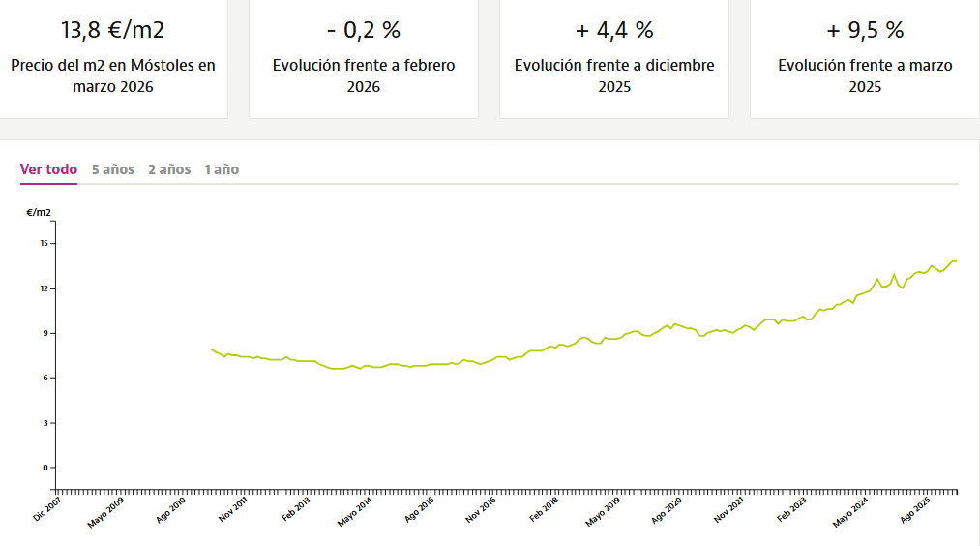Select the 'Ver todo' time range tab

pos(48,169)
